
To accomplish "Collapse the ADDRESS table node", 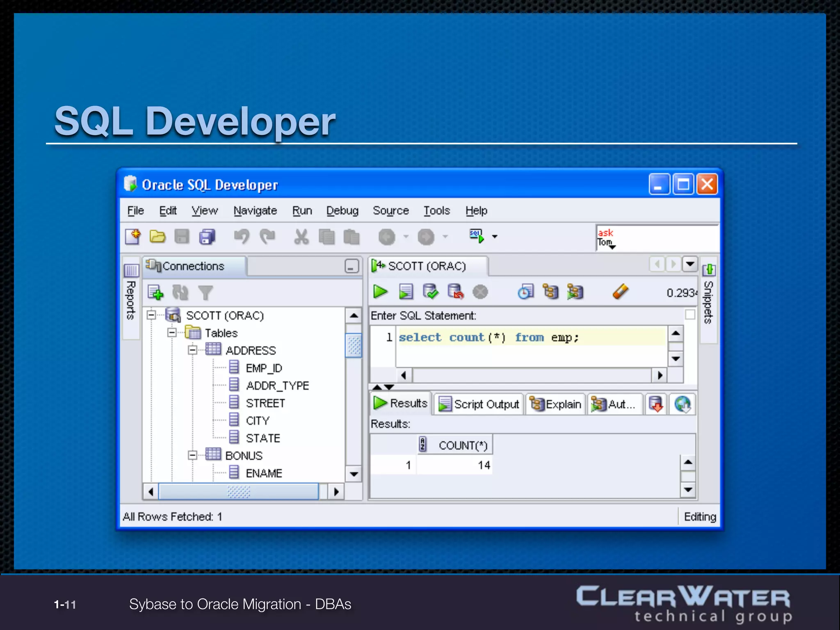I will click(x=192, y=350).
